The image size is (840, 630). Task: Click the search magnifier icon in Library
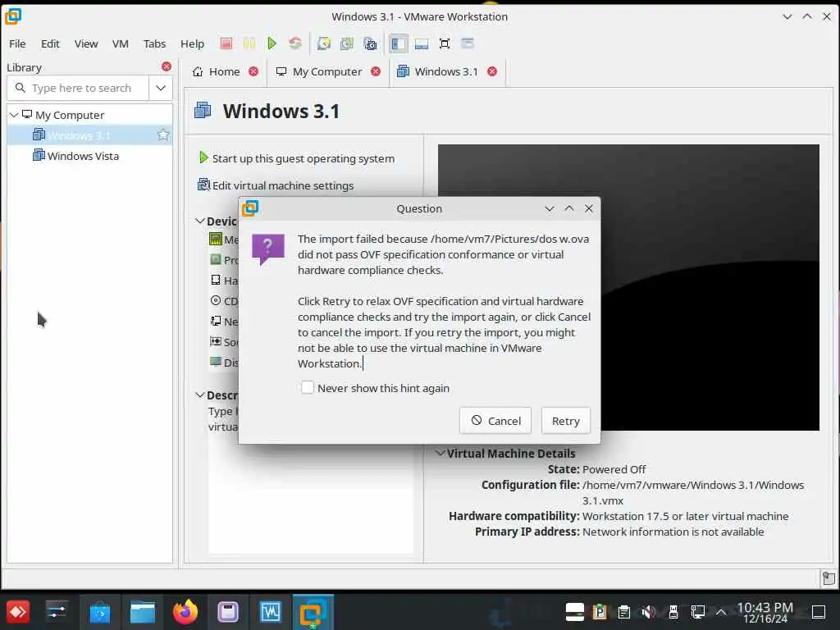pos(21,87)
